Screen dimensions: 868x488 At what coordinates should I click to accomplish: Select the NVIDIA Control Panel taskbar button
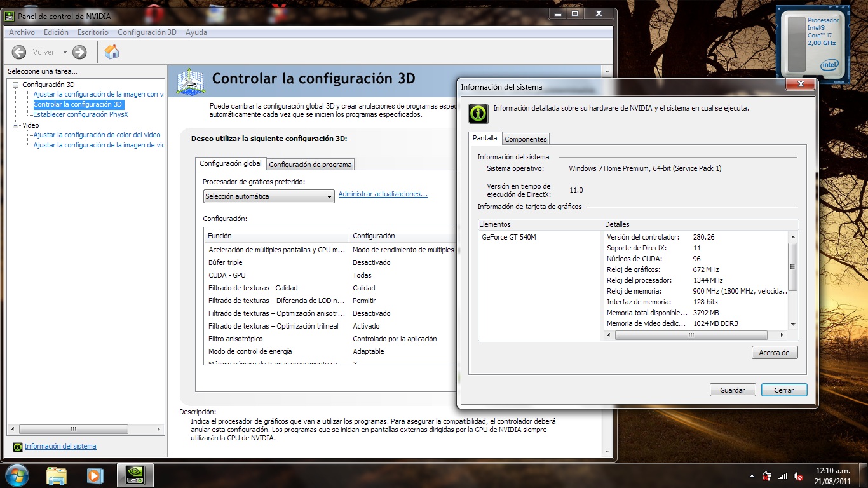135,475
